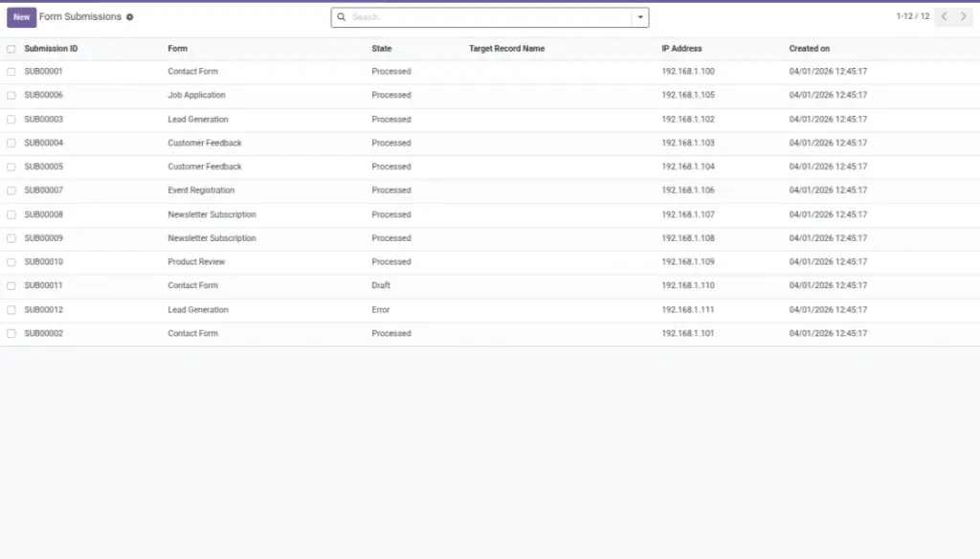Open the search options dropdown arrow
The width and height of the screenshot is (980, 559).
[x=640, y=17]
